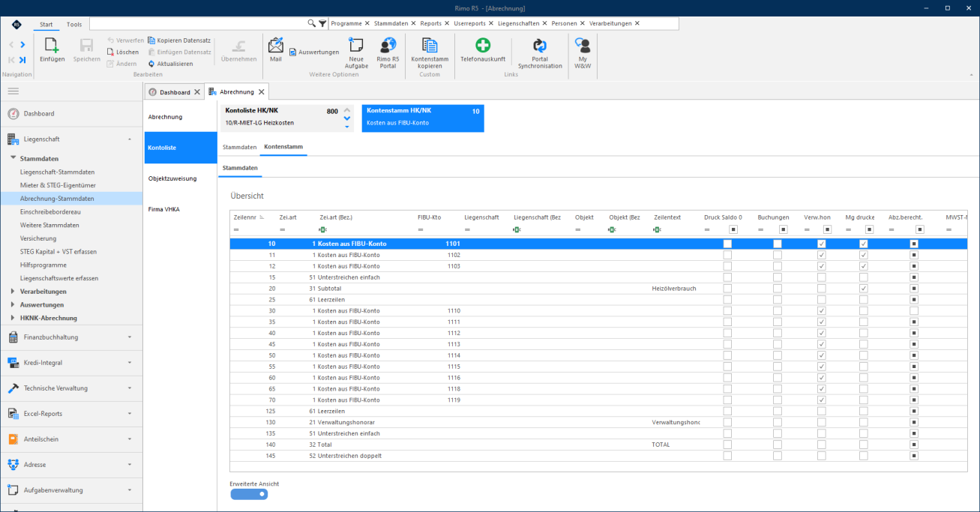Open Mieter & STEG-Eigentümer in the sidebar
The height and width of the screenshot is (512, 980).
(x=58, y=185)
